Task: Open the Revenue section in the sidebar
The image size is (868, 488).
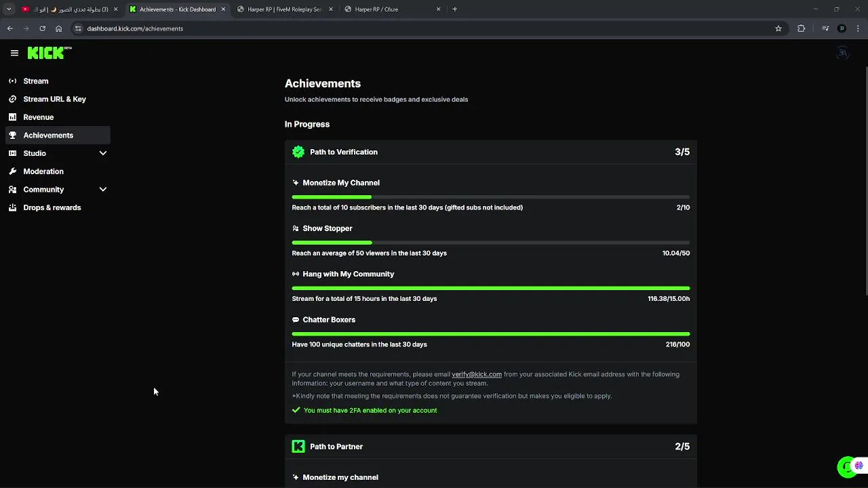Action: click(x=38, y=117)
